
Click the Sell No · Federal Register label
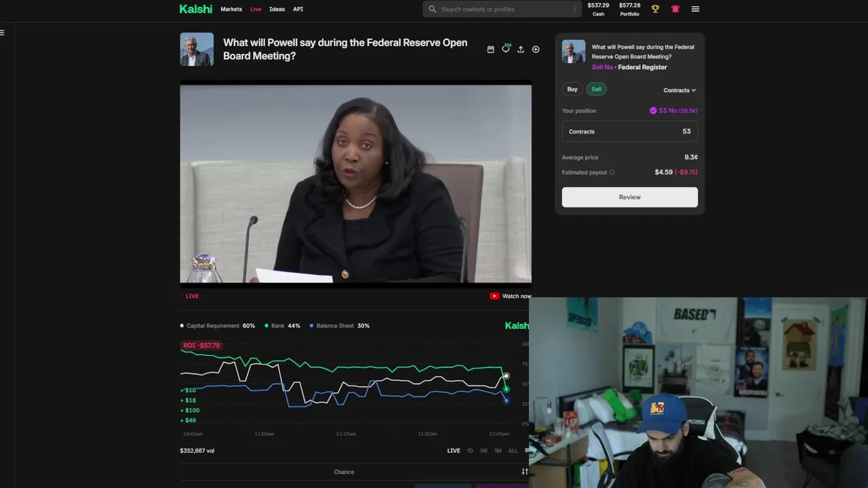pyautogui.click(x=629, y=67)
